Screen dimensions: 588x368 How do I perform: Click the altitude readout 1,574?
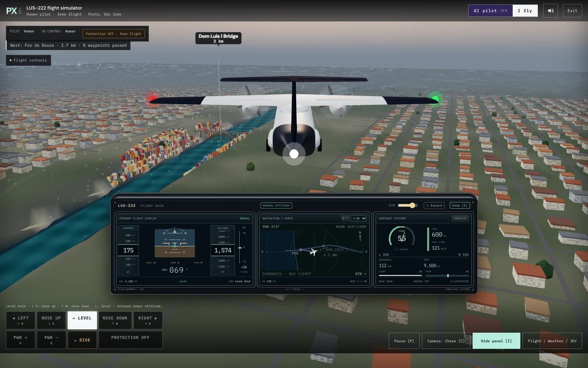click(x=223, y=250)
